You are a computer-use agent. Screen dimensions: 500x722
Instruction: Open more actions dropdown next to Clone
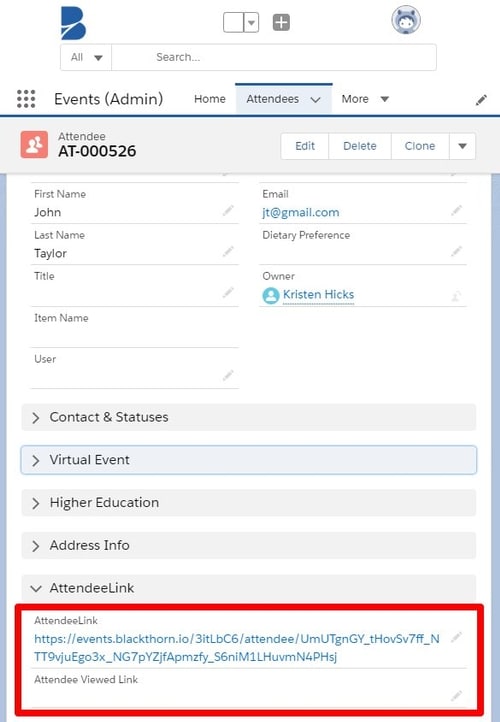462,146
